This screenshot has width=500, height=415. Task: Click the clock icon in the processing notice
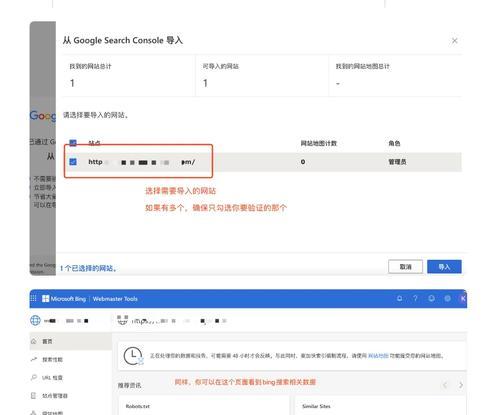coord(133,356)
